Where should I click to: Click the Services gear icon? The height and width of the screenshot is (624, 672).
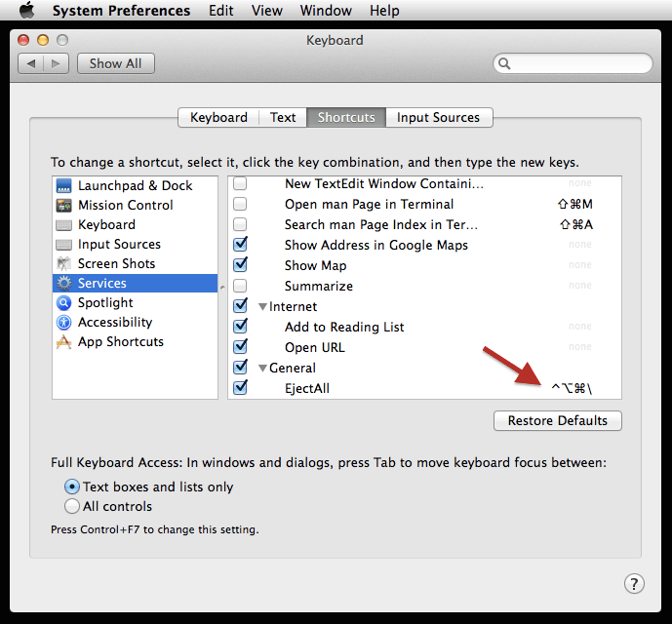(x=63, y=284)
